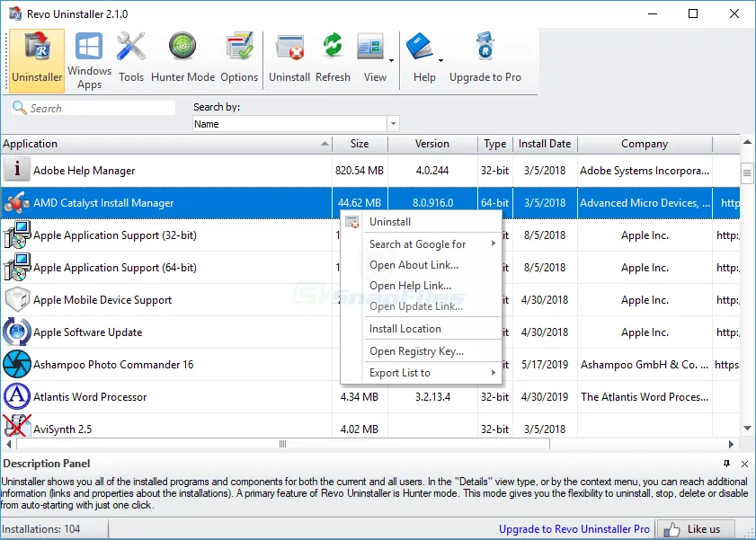Open the Search by Name combo box
The image size is (756, 540).
(296, 124)
